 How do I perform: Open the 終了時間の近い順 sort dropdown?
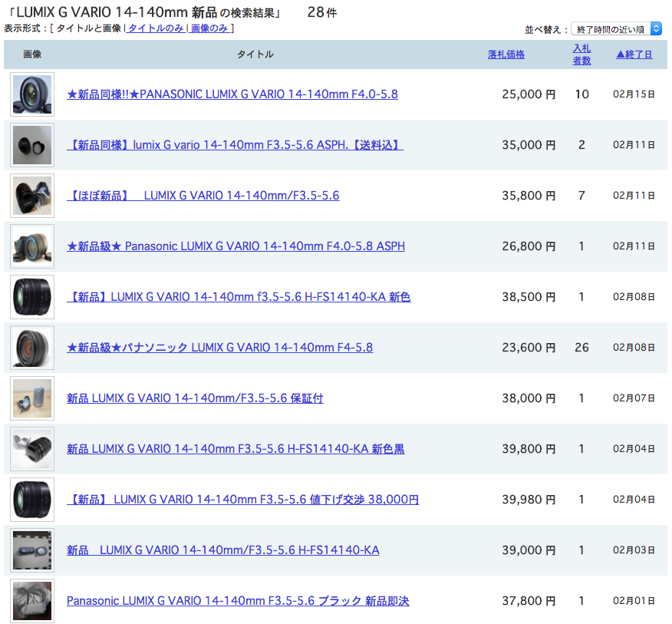[x=616, y=29]
